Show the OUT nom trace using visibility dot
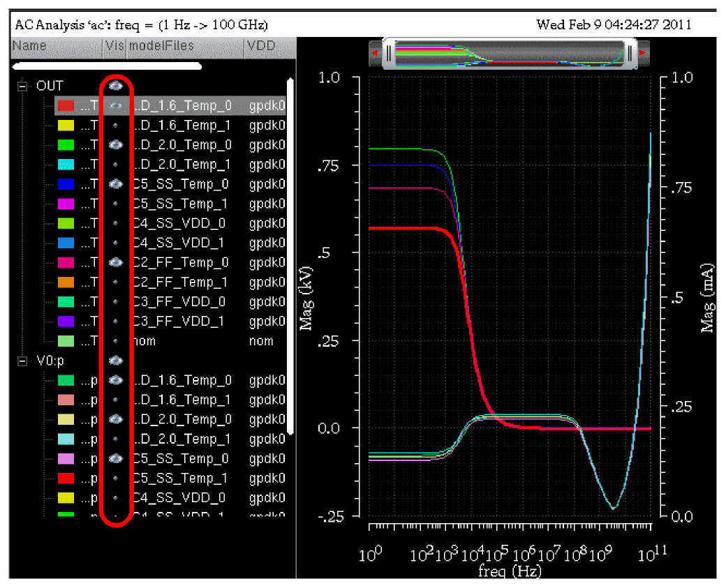Viewport: 726px width, 588px height. 116,341
